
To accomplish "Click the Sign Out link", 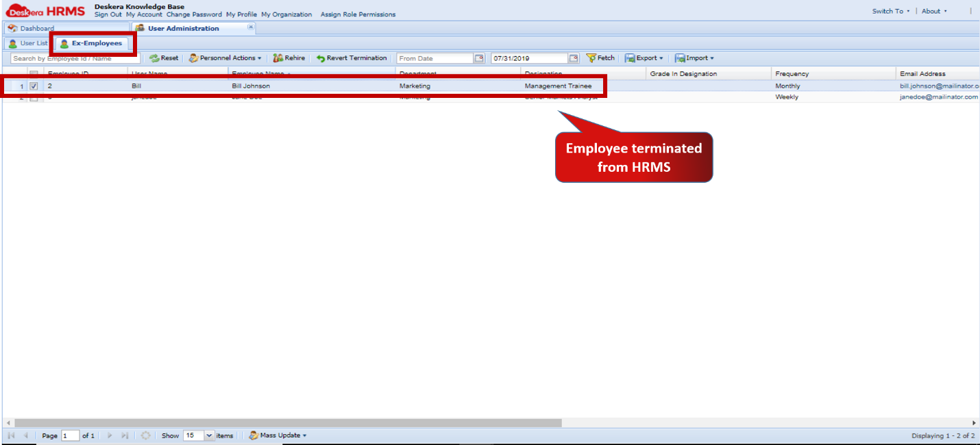I will pyautogui.click(x=108, y=14).
